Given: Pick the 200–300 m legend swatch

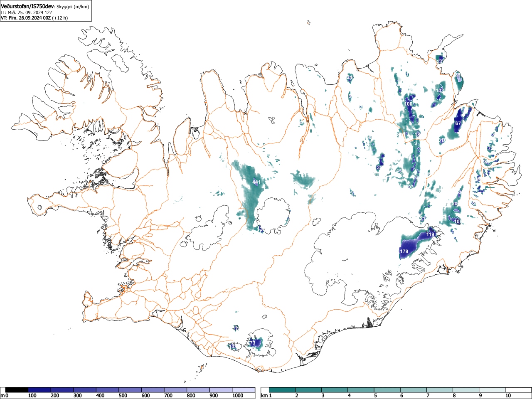Looking at the screenshot, I should pos(62,390).
